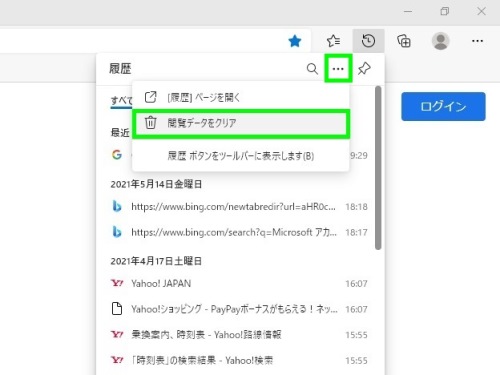The height and width of the screenshot is (375, 500).
Task: Click the history panel scrollbar
Action: [x=378, y=168]
